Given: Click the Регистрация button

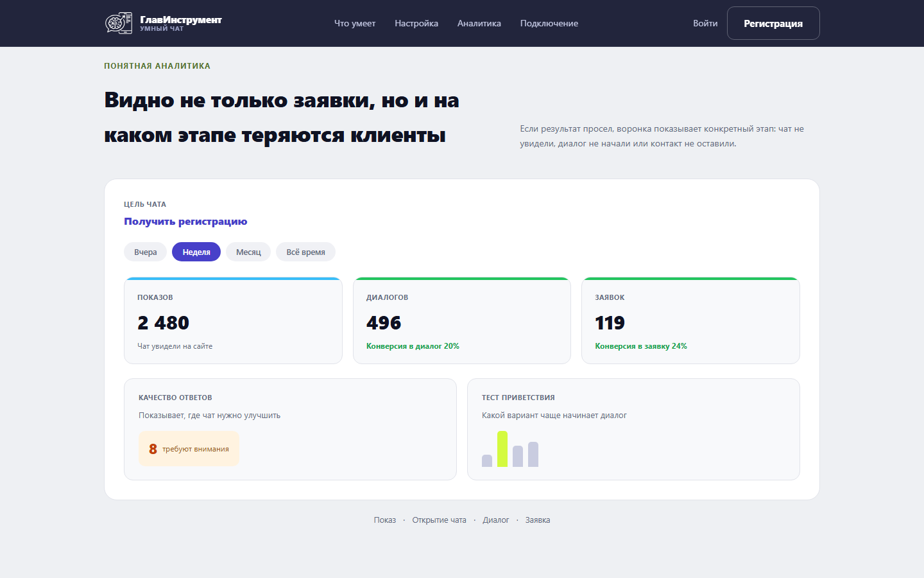Looking at the screenshot, I should tap(773, 23).
